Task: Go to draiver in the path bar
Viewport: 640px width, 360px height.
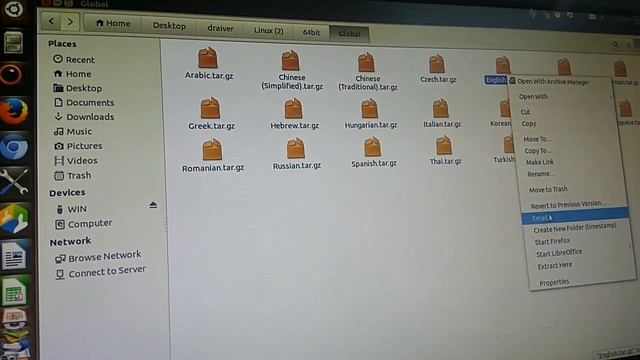Action: point(220,29)
